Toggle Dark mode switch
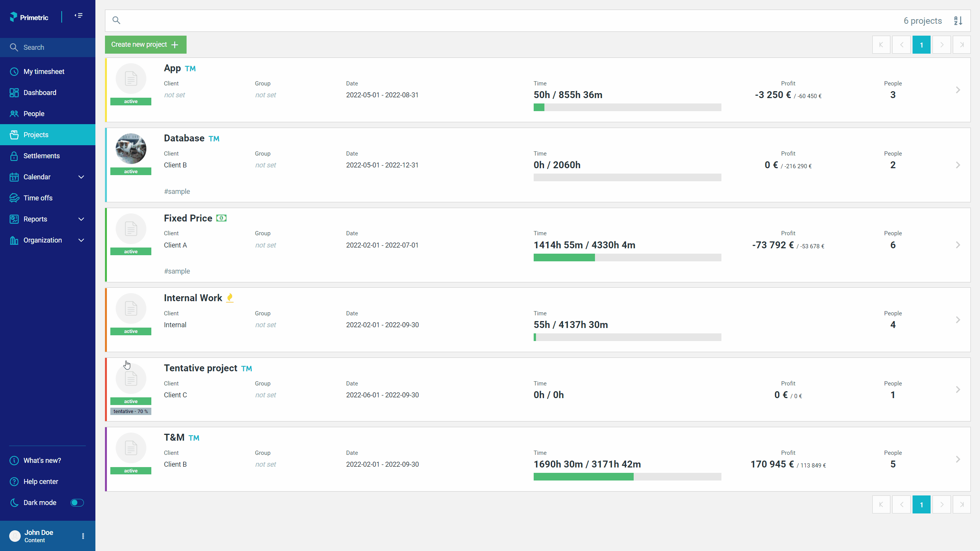Viewport: 980px width, 551px height. (x=77, y=503)
